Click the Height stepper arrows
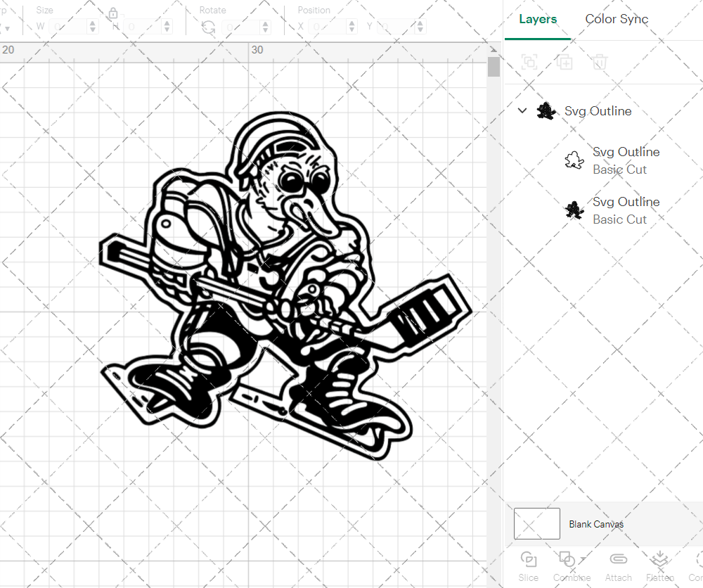703x588 pixels. pyautogui.click(x=167, y=27)
